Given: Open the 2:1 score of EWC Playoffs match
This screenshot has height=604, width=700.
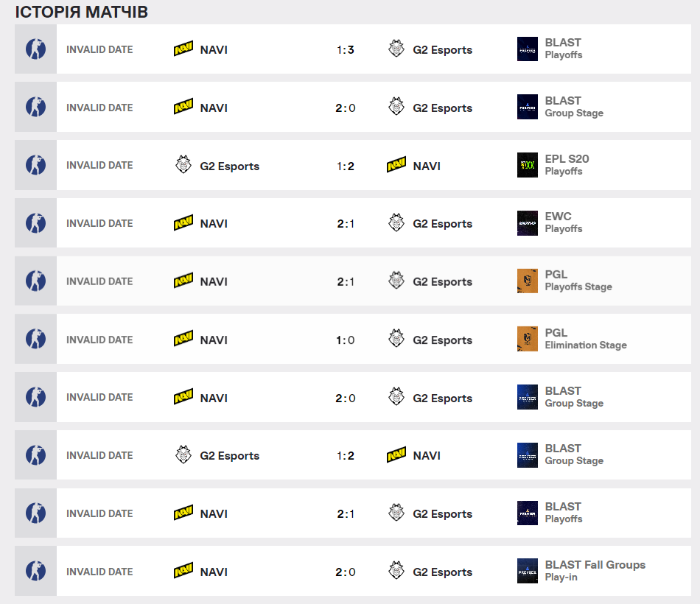Looking at the screenshot, I should pyautogui.click(x=346, y=224).
